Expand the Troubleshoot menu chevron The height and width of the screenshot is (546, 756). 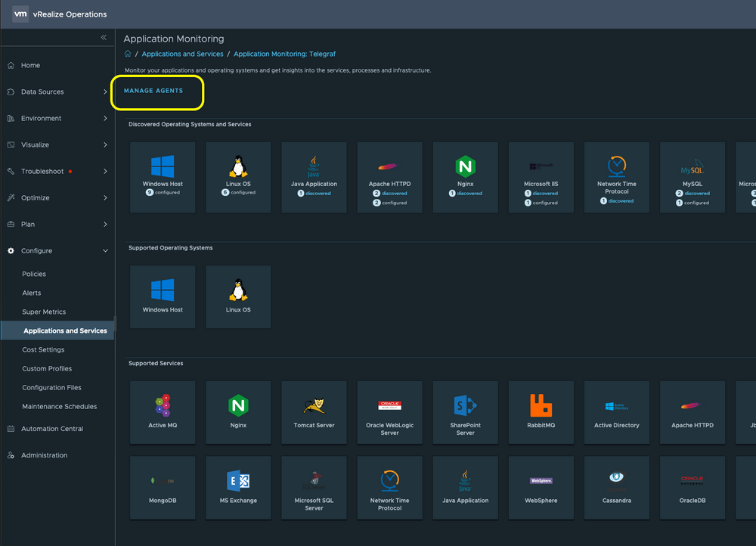click(105, 171)
